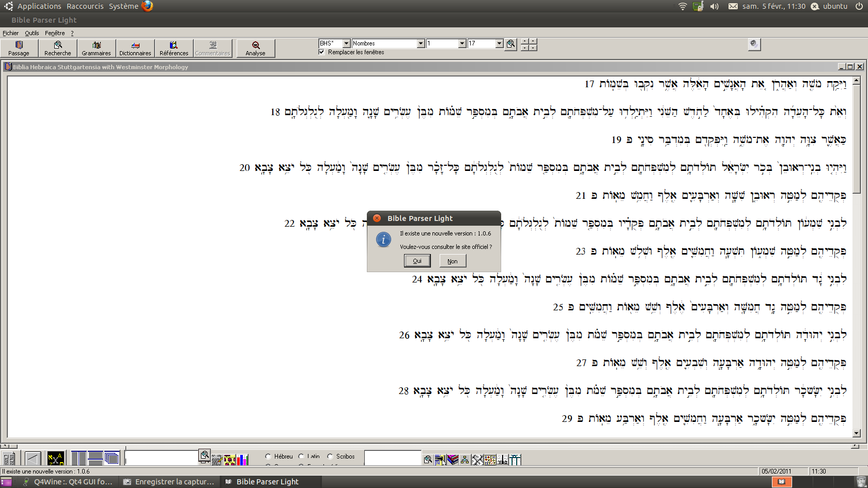Open Firefox from the top panel
Screen dimensions: 868x488
tap(147, 6)
